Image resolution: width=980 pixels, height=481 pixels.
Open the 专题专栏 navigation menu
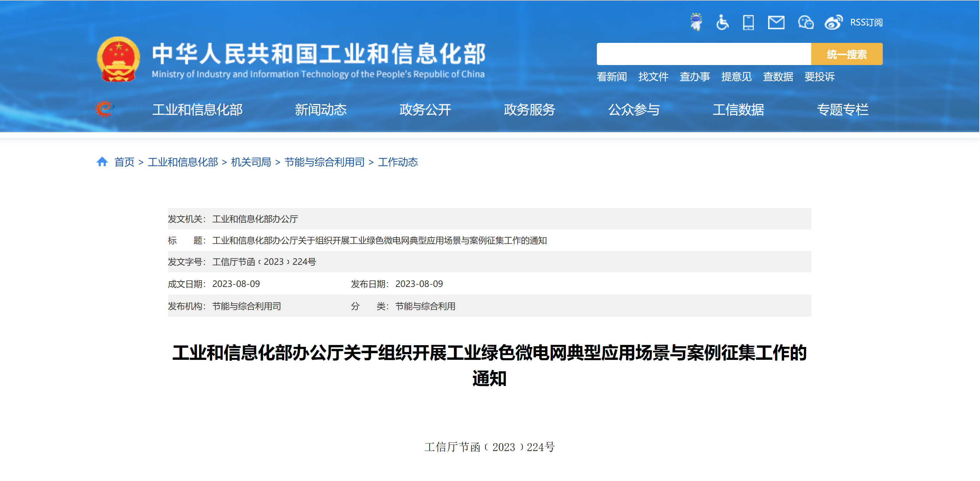click(x=843, y=109)
